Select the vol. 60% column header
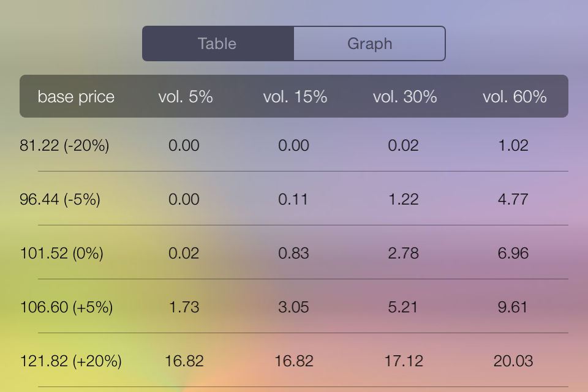This screenshot has width=588, height=392. pyautogui.click(x=514, y=97)
